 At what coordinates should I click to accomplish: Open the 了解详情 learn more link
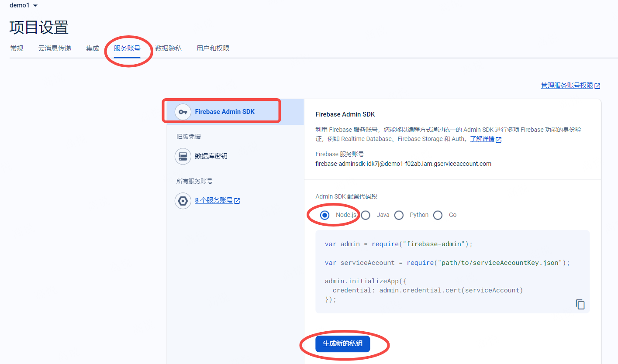[482, 139]
